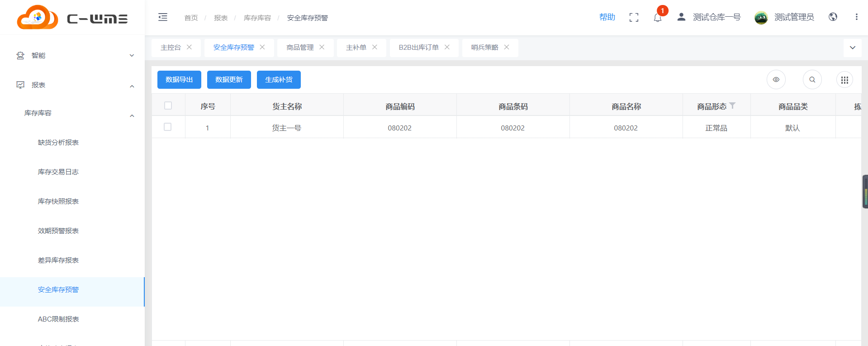
Task: Open the three-dot more options menu
Action: click(x=856, y=17)
